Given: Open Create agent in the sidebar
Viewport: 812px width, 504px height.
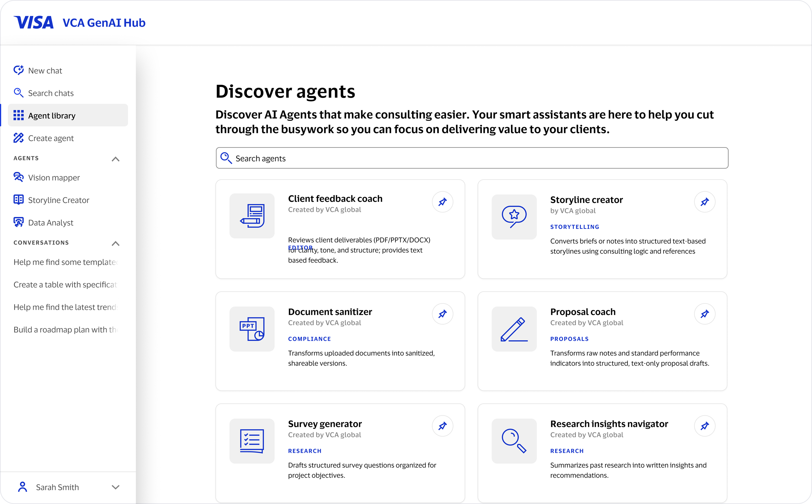Looking at the screenshot, I should pos(68,138).
